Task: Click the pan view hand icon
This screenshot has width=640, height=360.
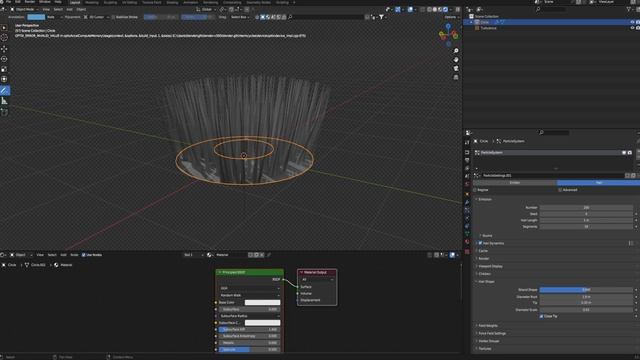Action: pyautogui.click(x=456, y=60)
